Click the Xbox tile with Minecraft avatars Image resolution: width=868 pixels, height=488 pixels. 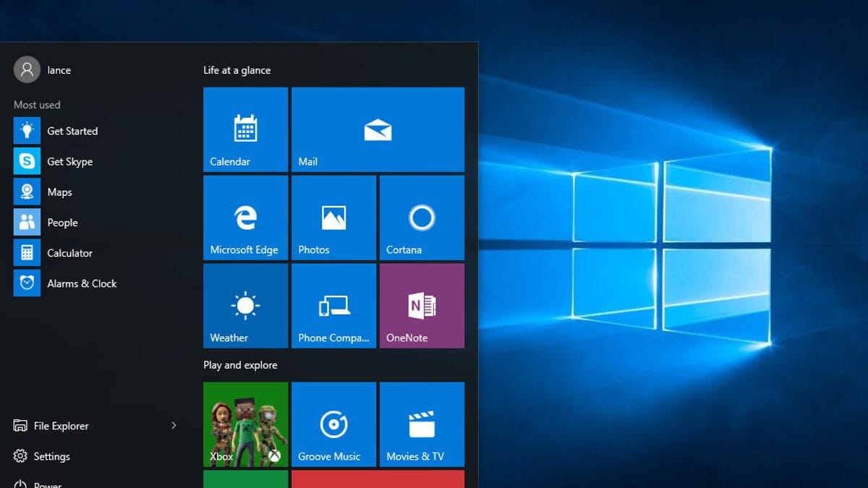point(245,424)
